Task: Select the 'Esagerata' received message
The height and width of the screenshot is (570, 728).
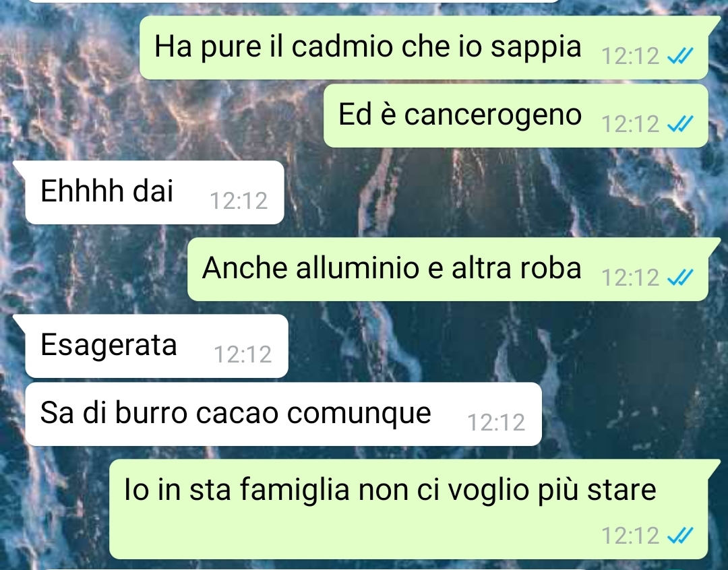Action: tap(157, 346)
